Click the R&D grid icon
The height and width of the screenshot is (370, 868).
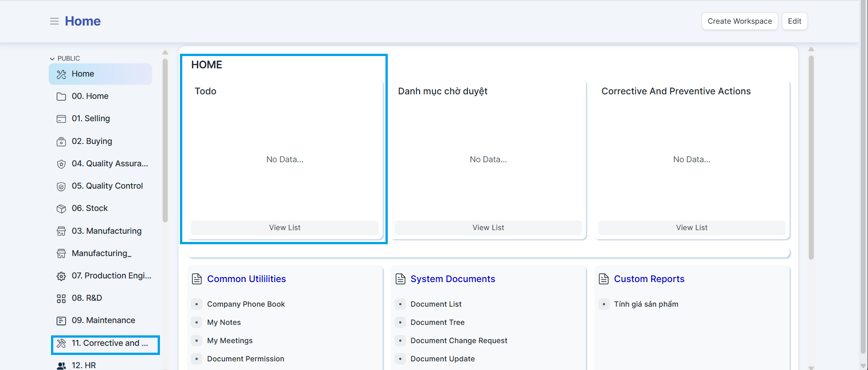[61, 298]
